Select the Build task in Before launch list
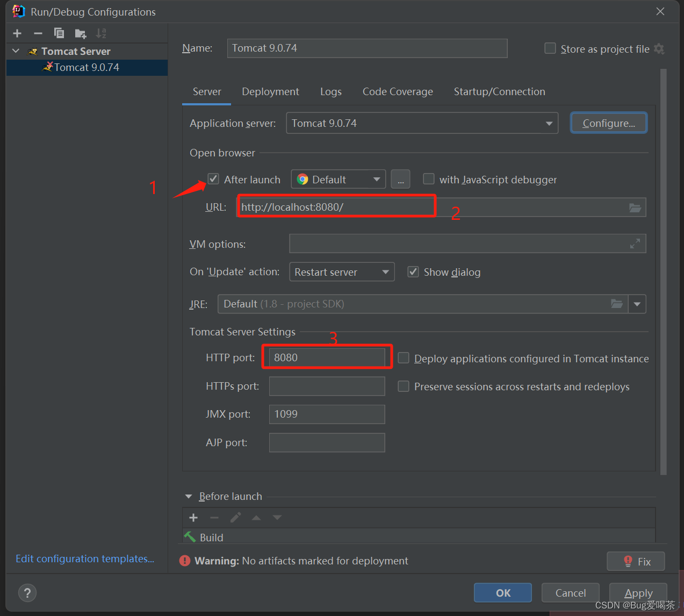 (419, 538)
